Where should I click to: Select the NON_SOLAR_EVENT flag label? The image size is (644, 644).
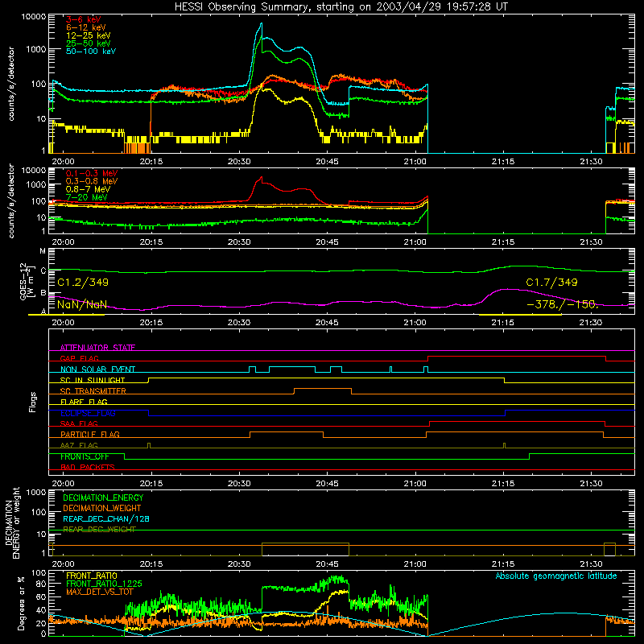click(97, 369)
